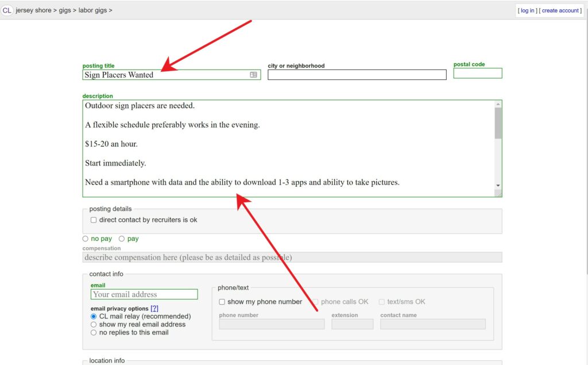This screenshot has width=588, height=365.
Task: Select the pay radio option
Action: pyautogui.click(x=122, y=239)
